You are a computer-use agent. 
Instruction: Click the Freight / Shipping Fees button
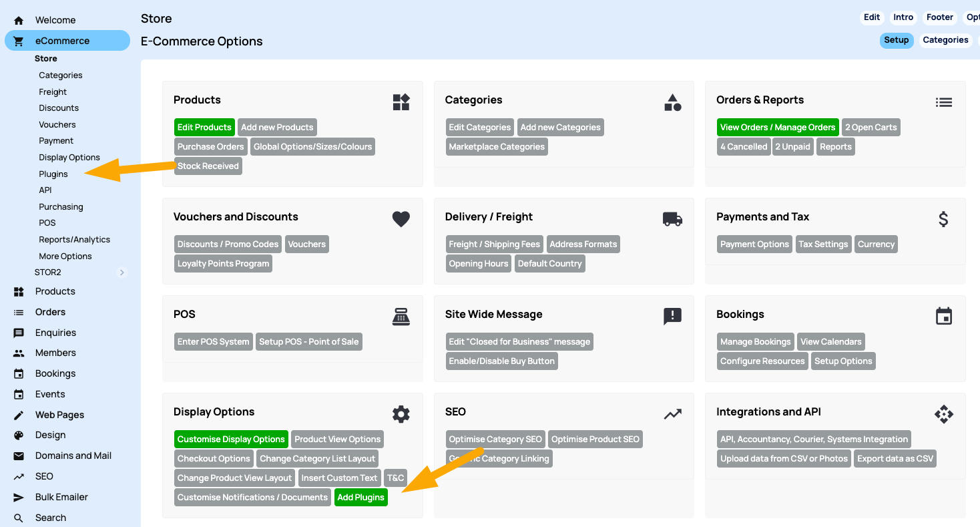tap(494, 244)
